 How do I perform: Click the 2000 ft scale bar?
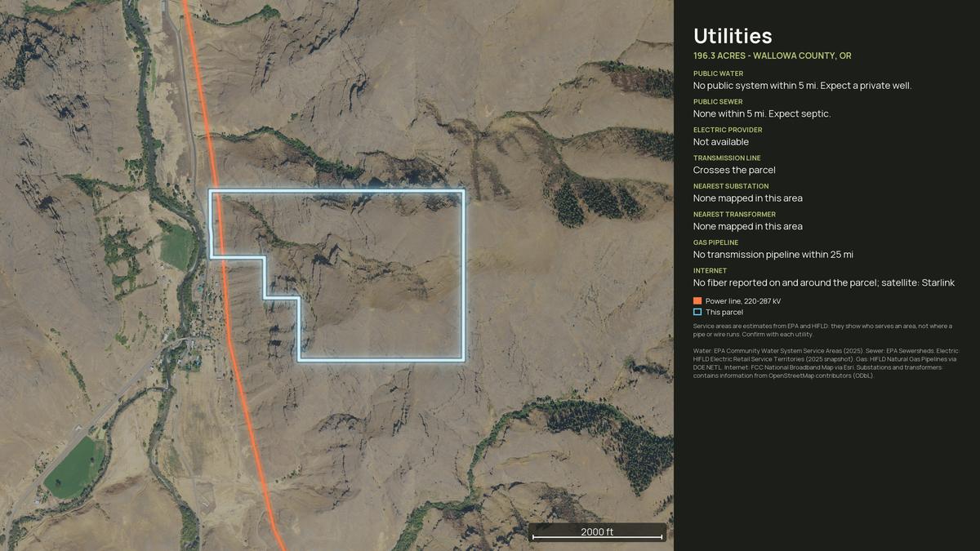597,533
